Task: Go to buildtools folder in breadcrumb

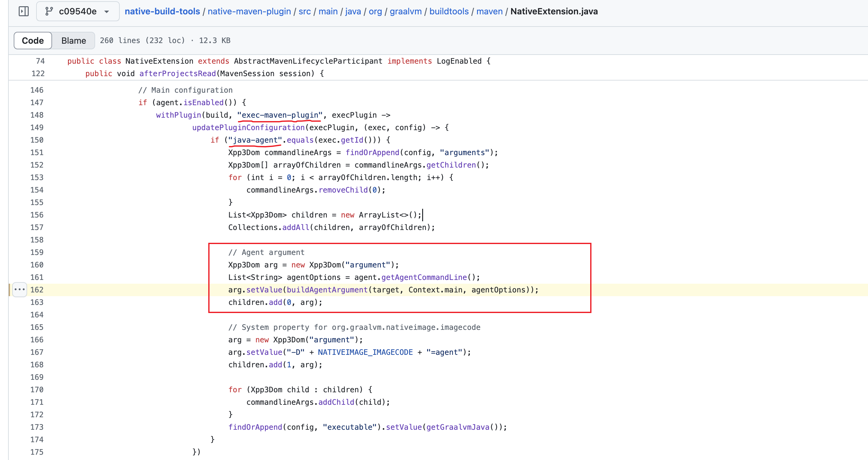Action: (x=449, y=11)
